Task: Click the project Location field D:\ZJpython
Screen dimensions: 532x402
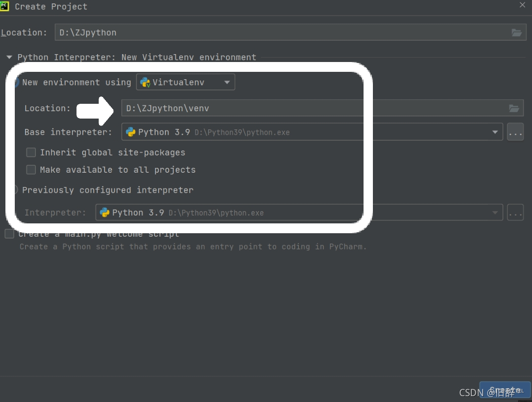Action: point(291,32)
